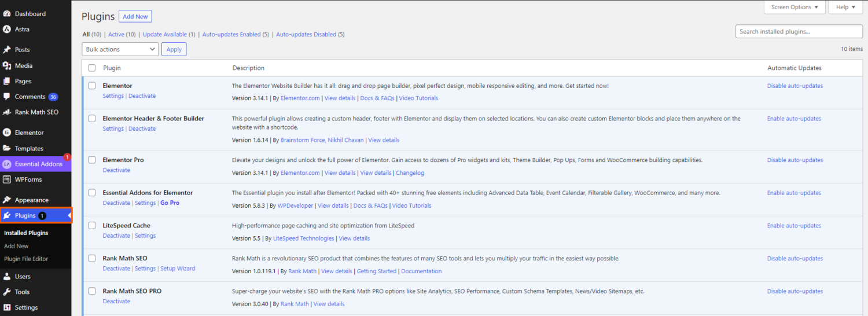Image resolution: width=868 pixels, height=316 pixels.
Task: Check the Elementor Header & Footer Builder checkbox
Action: pos(92,118)
